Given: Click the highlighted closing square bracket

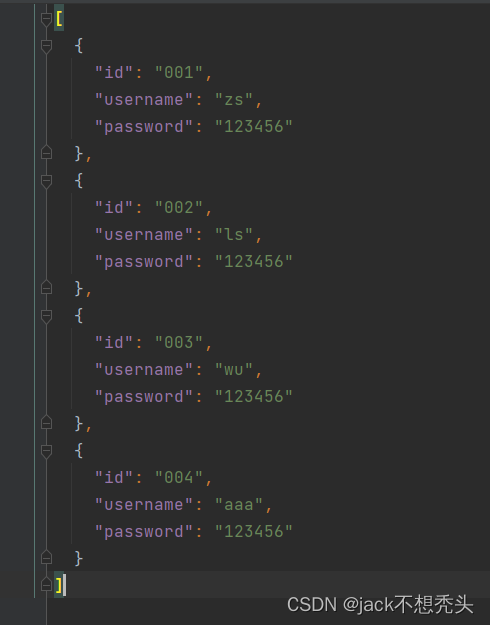Looking at the screenshot, I should [59, 585].
